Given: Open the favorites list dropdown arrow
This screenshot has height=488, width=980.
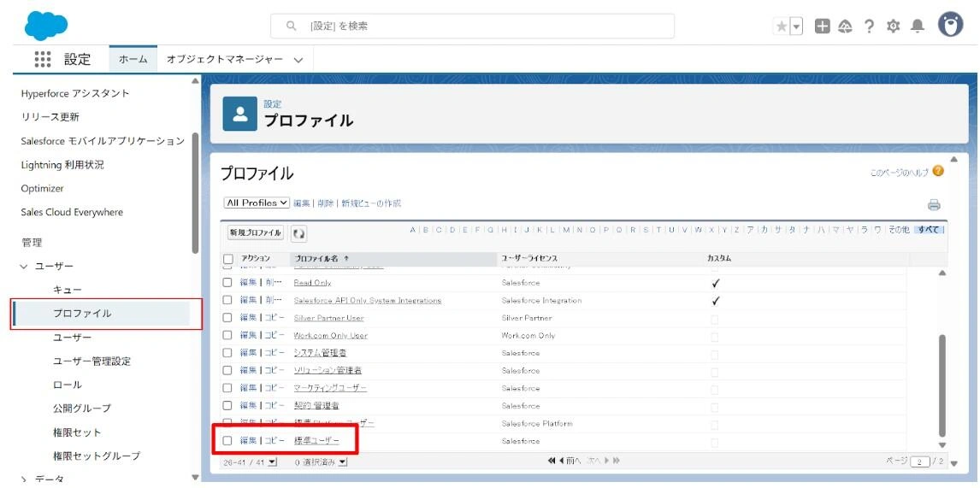Looking at the screenshot, I should coord(796,26).
